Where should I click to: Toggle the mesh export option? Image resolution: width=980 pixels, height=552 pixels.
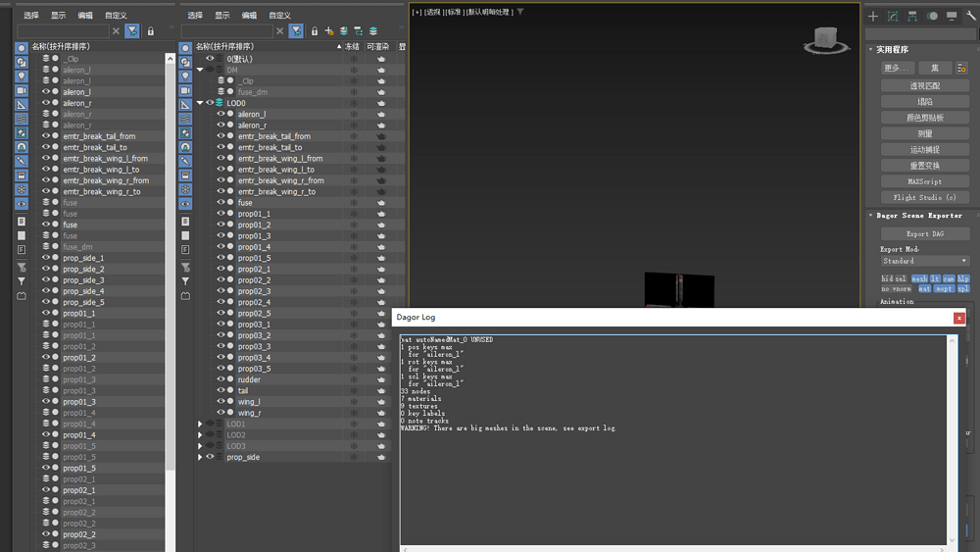(919, 279)
